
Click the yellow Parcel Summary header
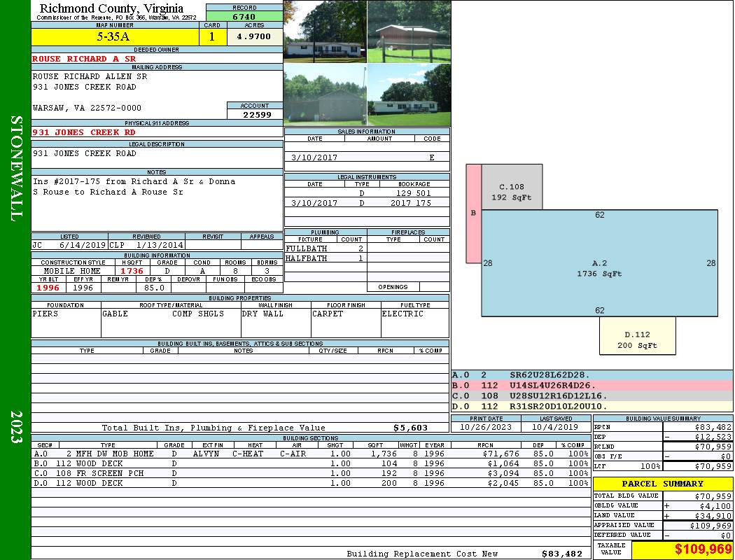pyautogui.click(x=662, y=484)
